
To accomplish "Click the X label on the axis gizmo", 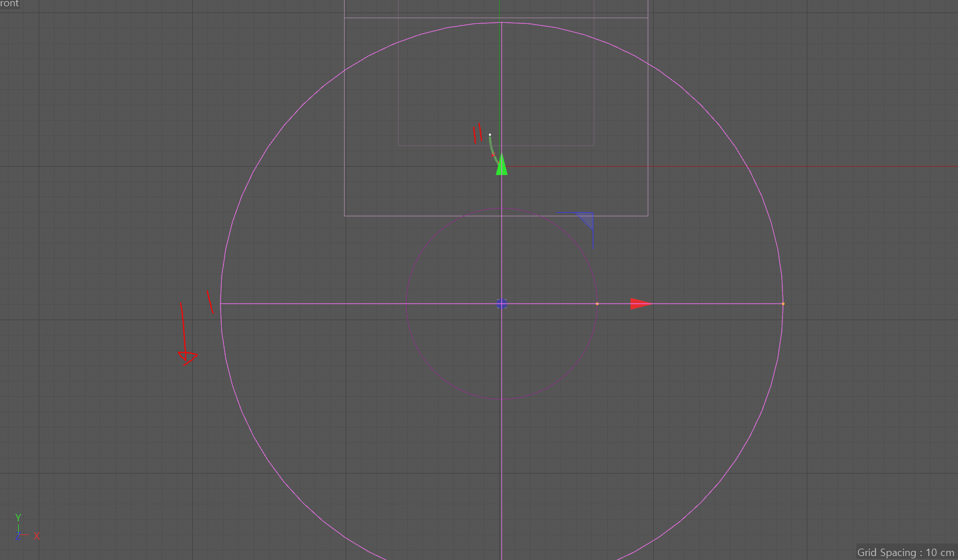I will pos(36,536).
